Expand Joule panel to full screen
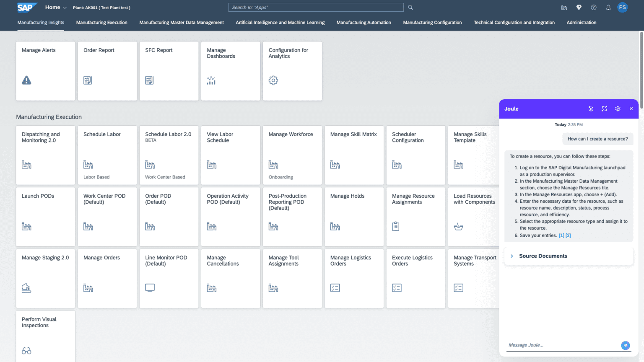The image size is (644, 362). [604, 109]
